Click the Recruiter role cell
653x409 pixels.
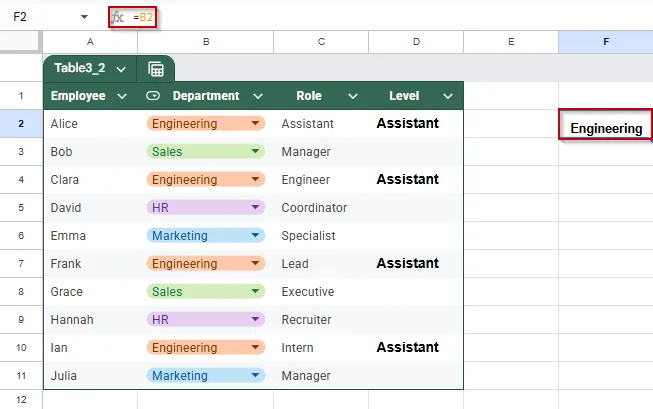coord(321,319)
